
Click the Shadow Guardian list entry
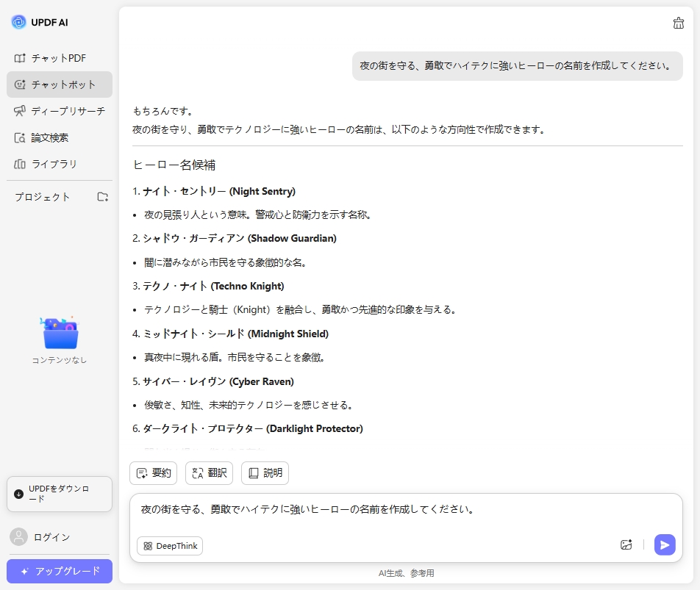235,239
